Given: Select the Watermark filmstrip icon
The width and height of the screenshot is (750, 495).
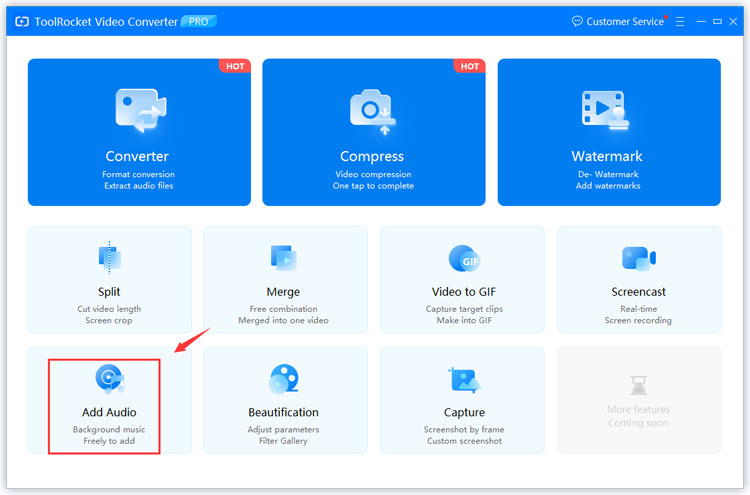Looking at the screenshot, I should pos(605,110).
